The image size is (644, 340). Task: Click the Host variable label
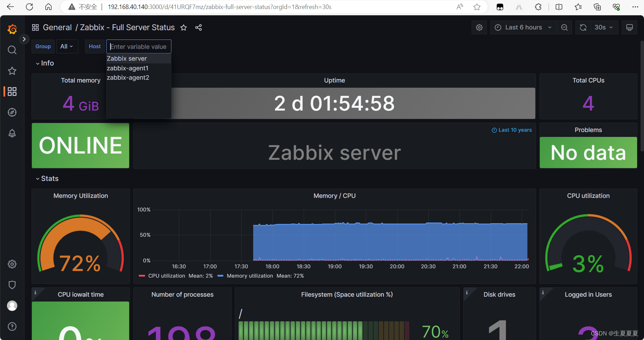click(x=95, y=46)
